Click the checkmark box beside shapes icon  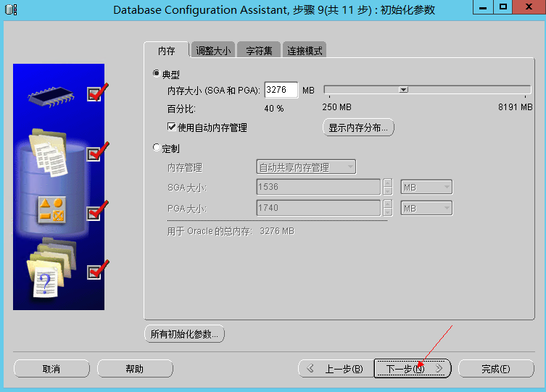click(x=95, y=213)
